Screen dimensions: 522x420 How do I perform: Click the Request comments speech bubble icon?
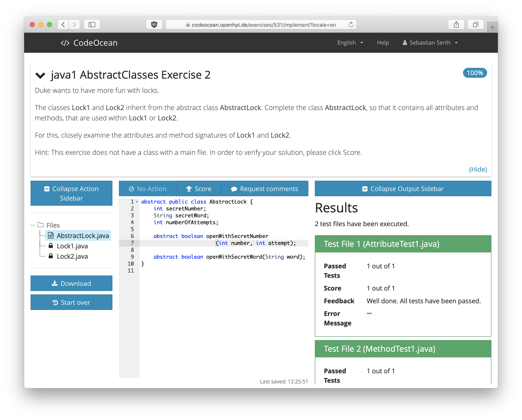pos(234,189)
